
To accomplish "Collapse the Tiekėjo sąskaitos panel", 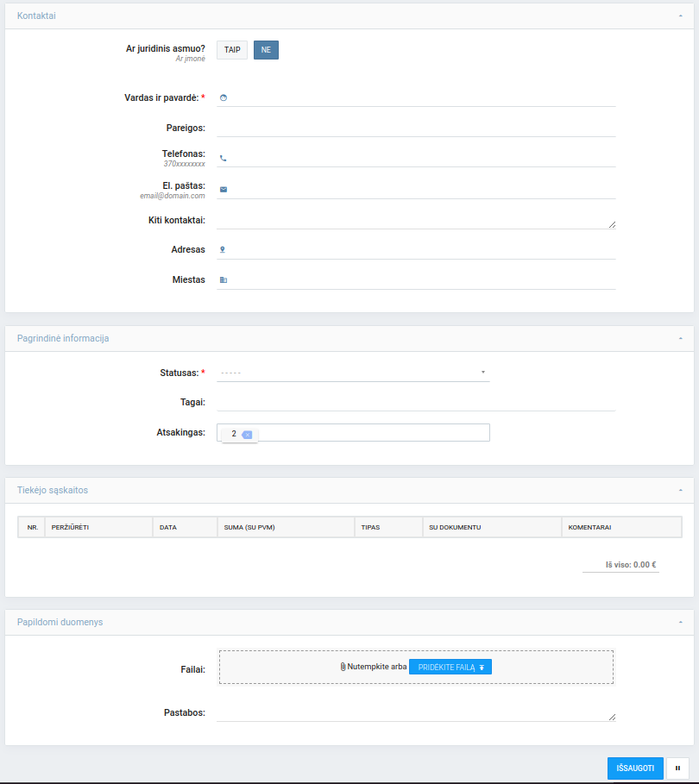I will (x=680, y=490).
